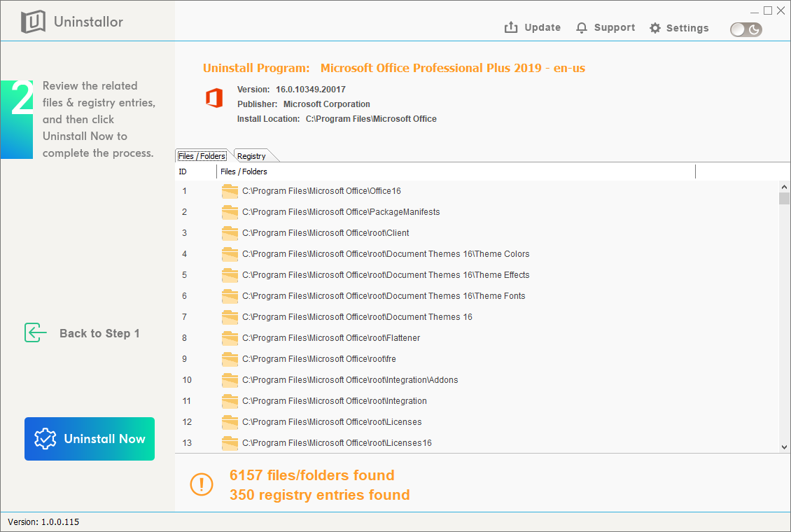Image resolution: width=791 pixels, height=532 pixels.
Task: Click the Uninstall Now button
Action: pyautogui.click(x=90, y=439)
